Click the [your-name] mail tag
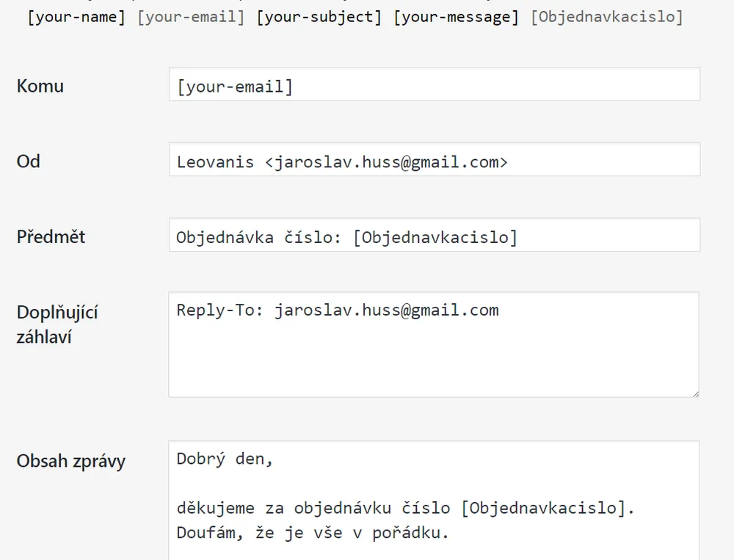 (x=76, y=17)
